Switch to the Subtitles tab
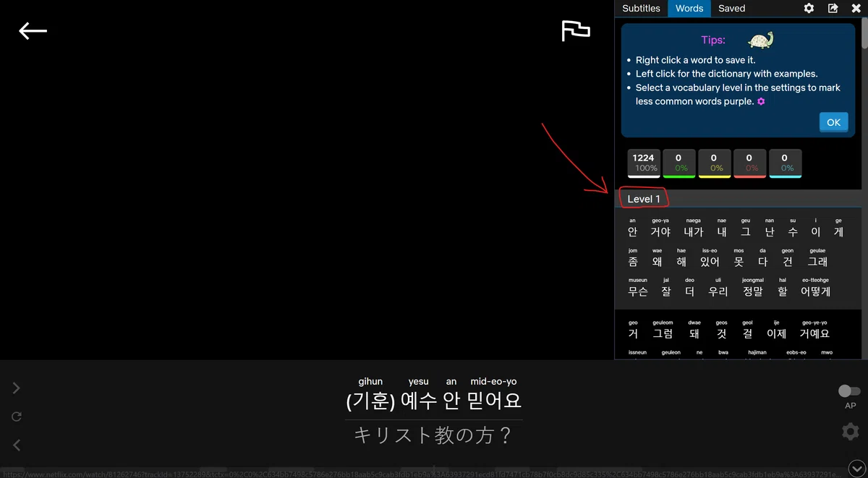868x478 pixels. click(641, 8)
